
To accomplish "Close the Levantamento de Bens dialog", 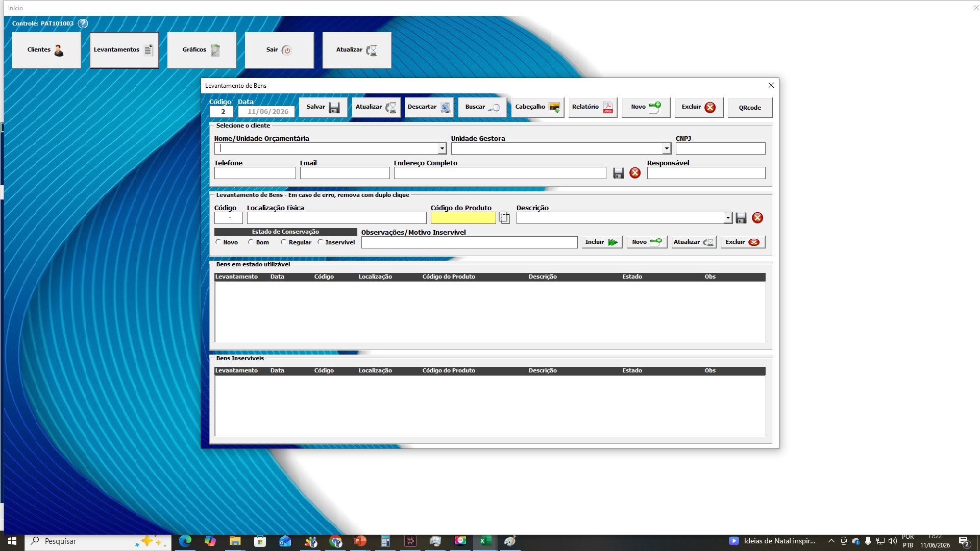I will tap(771, 85).
